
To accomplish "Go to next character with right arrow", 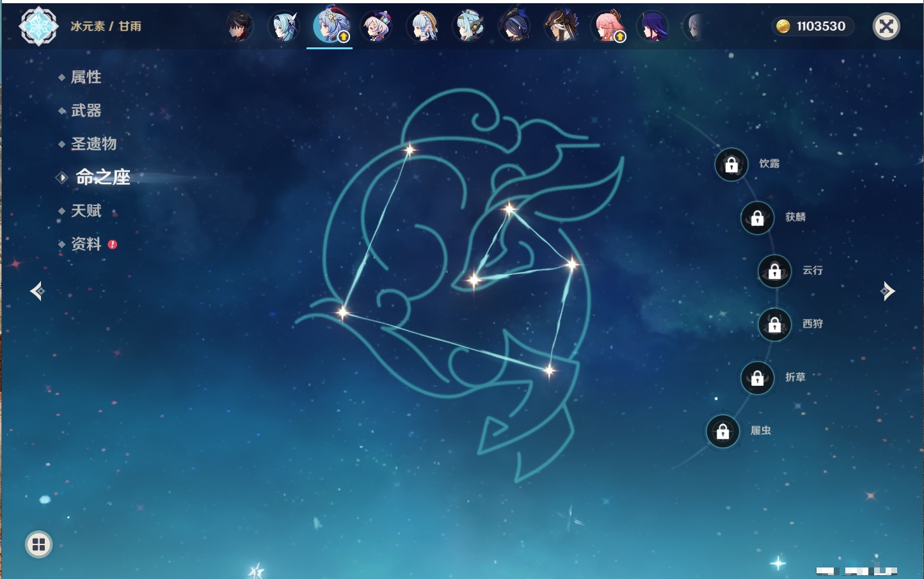I will [888, 291].
